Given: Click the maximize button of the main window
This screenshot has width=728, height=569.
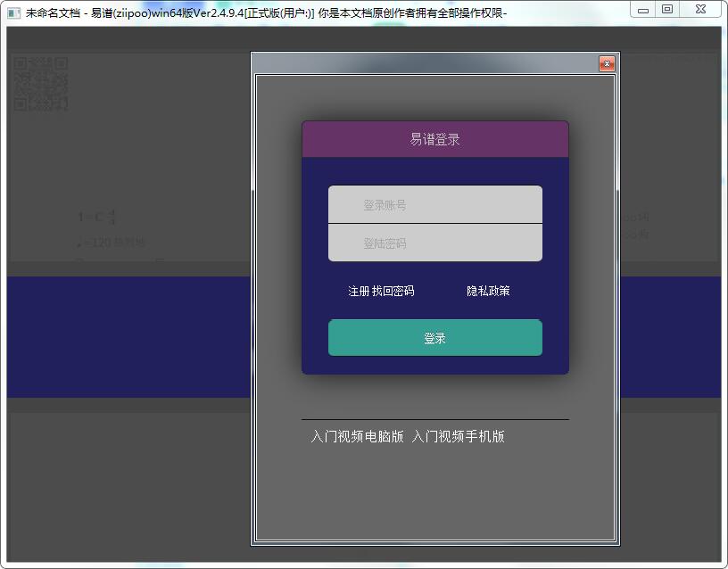Looking at the screenshot, I should (667, 9).
